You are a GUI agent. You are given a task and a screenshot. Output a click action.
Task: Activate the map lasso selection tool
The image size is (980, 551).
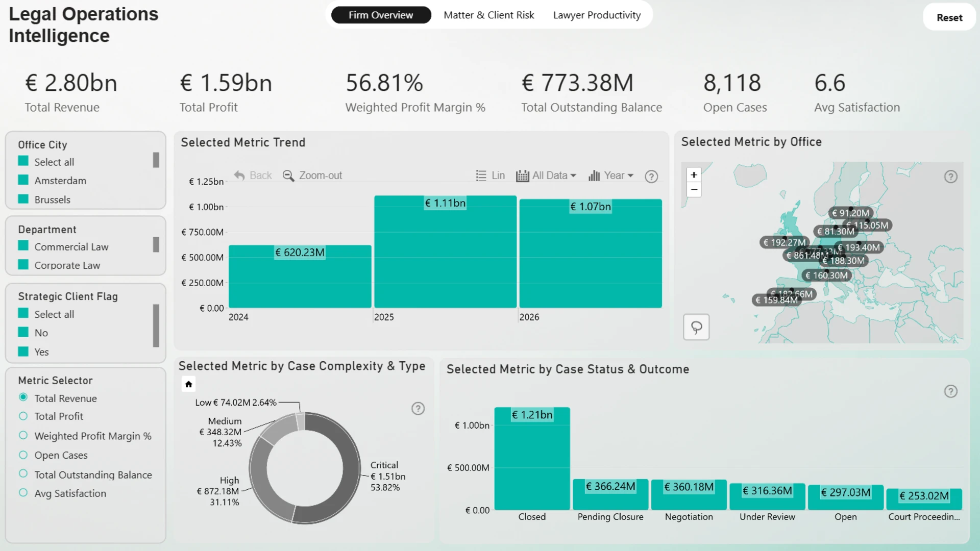click(696, 327)
